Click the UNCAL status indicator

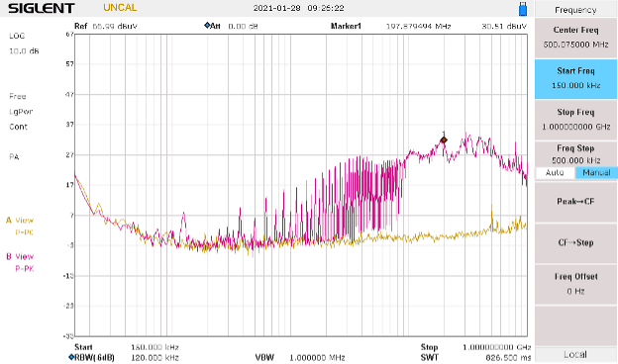pos(120,8)
